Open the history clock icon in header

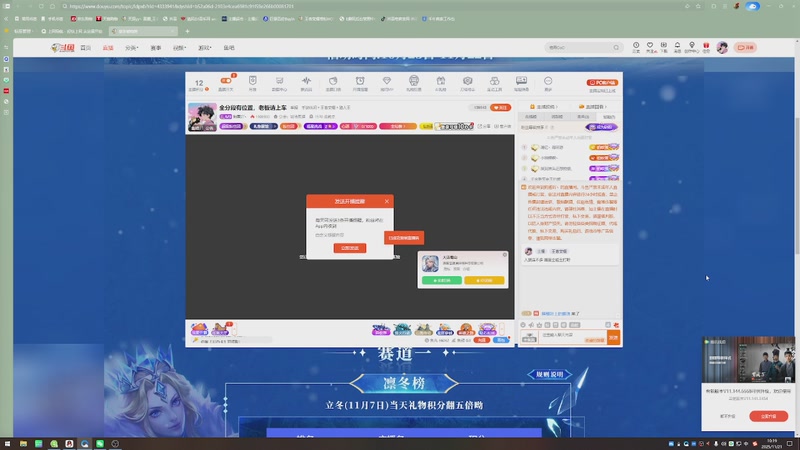point(636,47)
